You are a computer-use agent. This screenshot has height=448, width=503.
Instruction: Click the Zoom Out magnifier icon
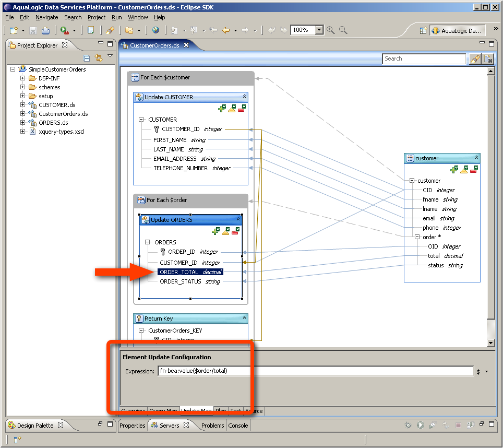coord(343,30)
